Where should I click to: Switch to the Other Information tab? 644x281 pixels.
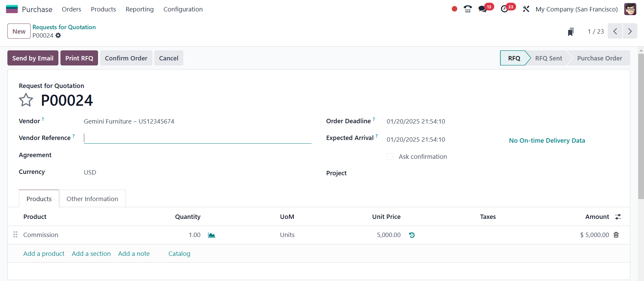point(92,199)
